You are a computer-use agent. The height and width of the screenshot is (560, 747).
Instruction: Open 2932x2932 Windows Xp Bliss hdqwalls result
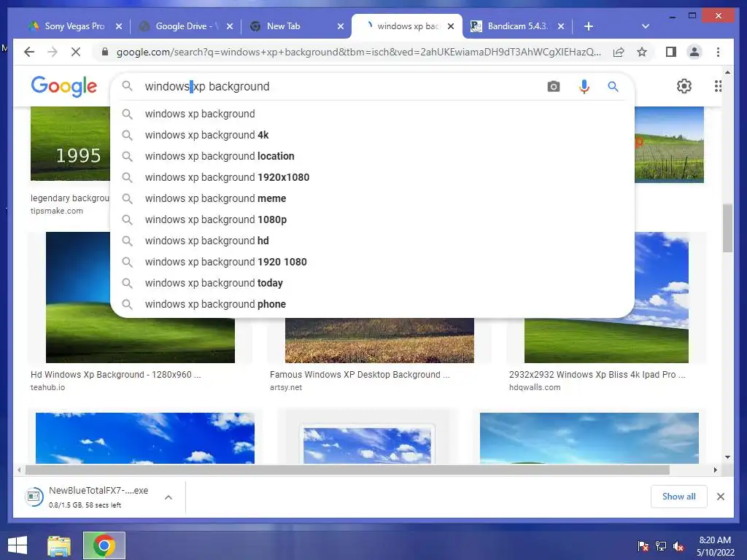(597, 375)
